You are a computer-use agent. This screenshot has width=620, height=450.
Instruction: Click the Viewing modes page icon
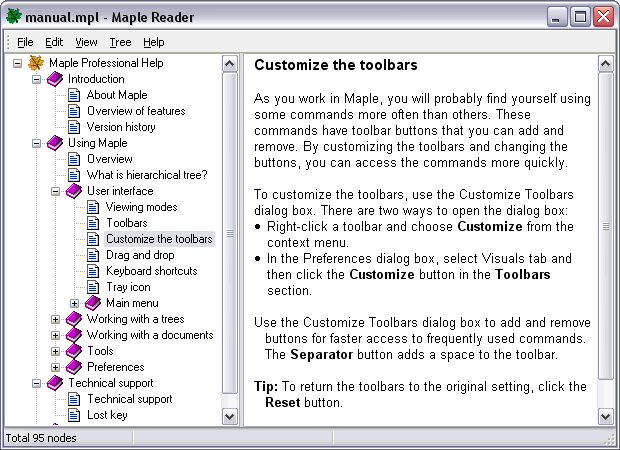pyautogui.click(x=93, y=207)
